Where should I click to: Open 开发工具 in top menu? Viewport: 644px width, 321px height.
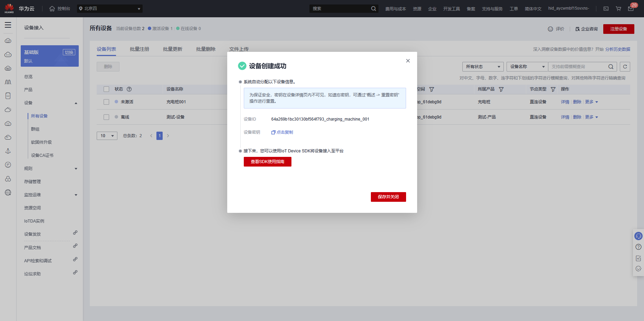pyautogui.click(x=452, y=9)
